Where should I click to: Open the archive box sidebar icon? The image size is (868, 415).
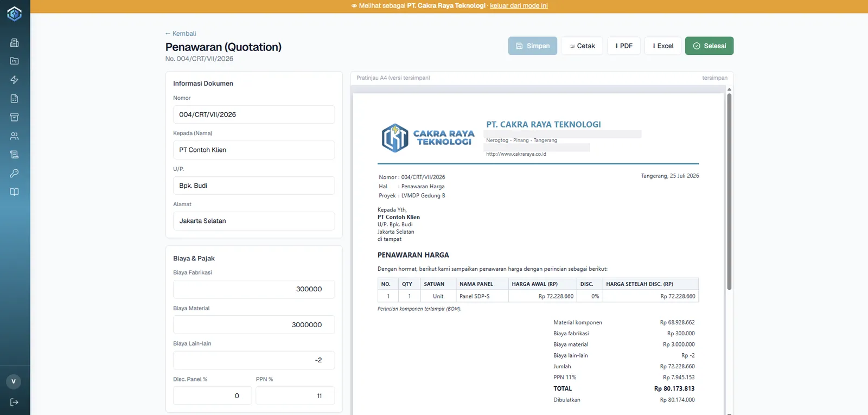click(15, 117)
